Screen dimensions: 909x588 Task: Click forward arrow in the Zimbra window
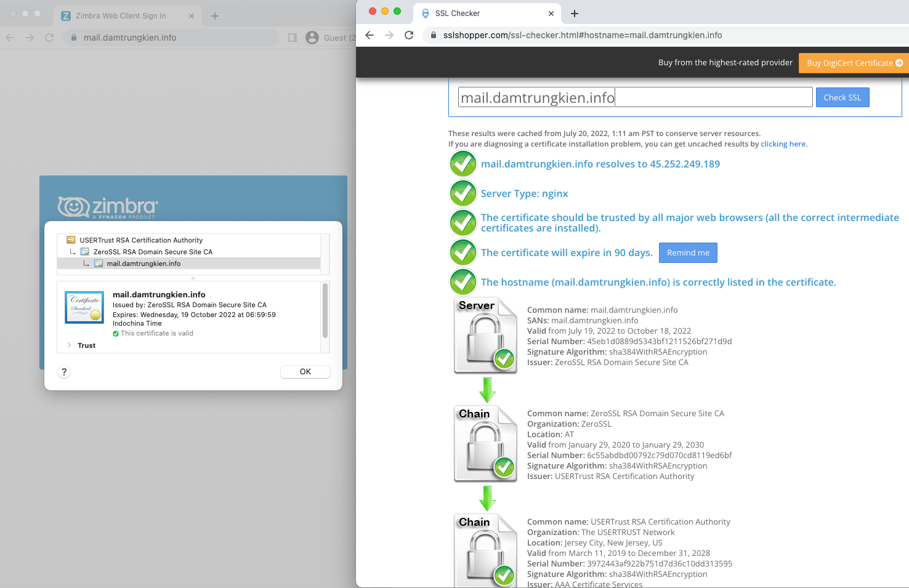point(30,38)
